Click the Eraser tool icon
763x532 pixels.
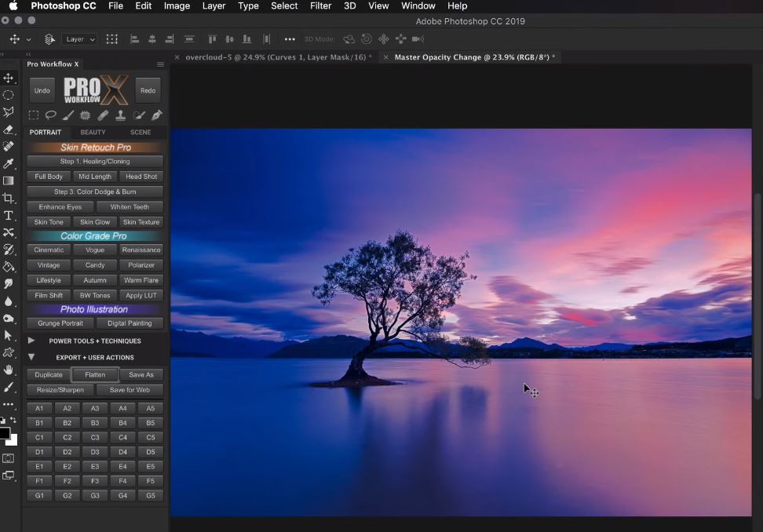pos(9,129)
